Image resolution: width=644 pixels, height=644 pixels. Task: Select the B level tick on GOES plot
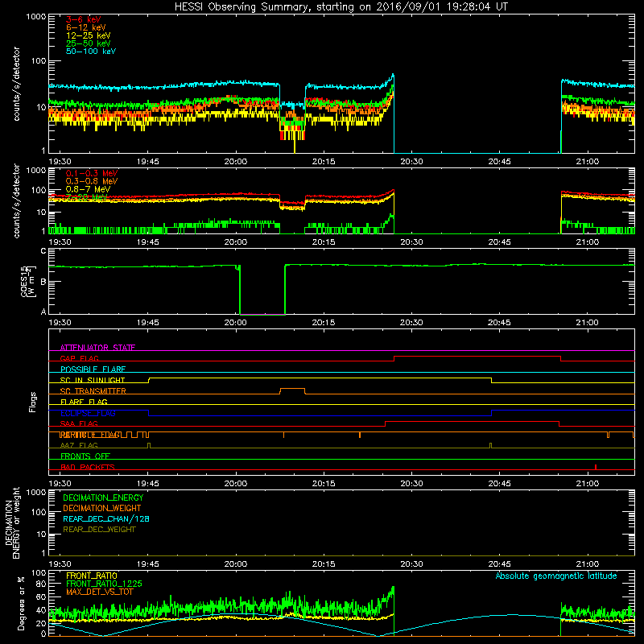[43, 282]
